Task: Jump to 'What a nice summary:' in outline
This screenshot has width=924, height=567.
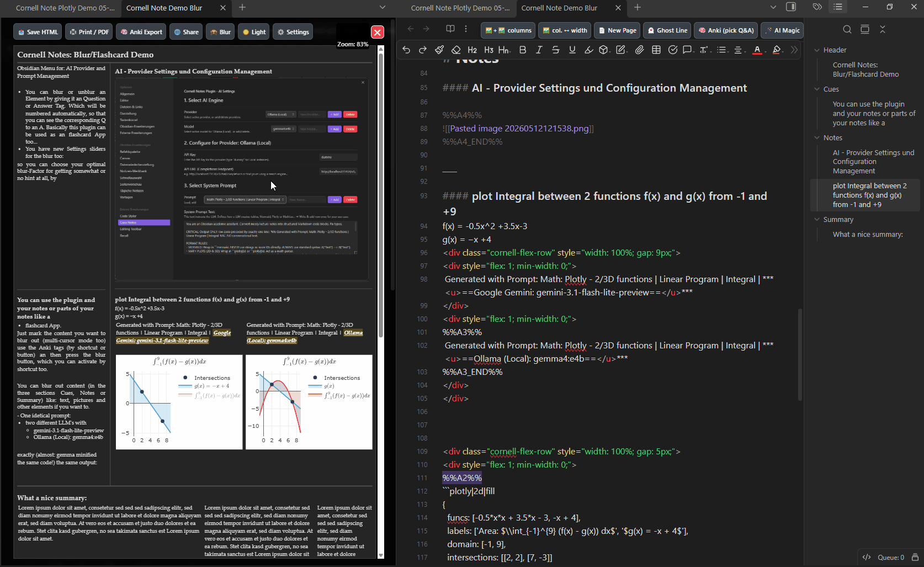Action: (x=868, y=235)
